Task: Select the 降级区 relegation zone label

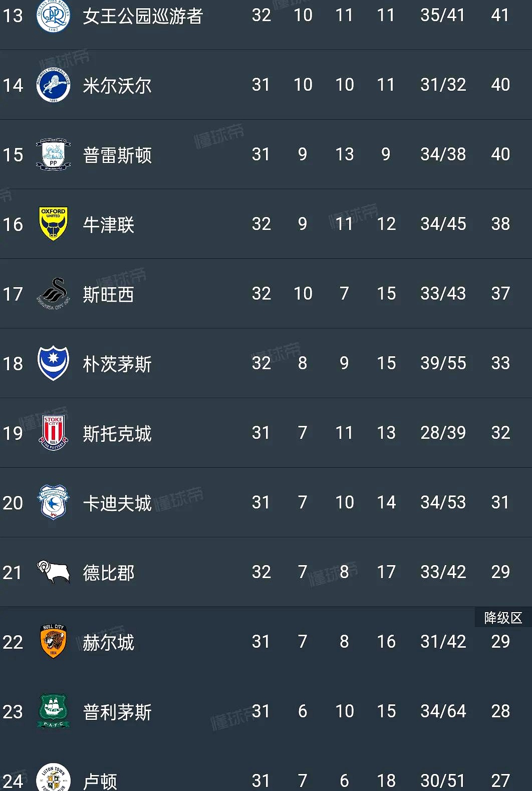Action: [503, 618]
